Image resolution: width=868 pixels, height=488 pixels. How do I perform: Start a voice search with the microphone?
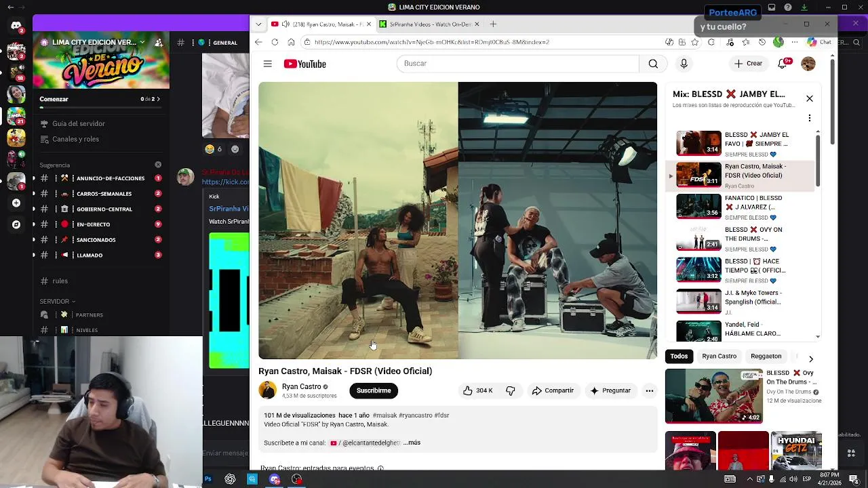tap(684, 64)
